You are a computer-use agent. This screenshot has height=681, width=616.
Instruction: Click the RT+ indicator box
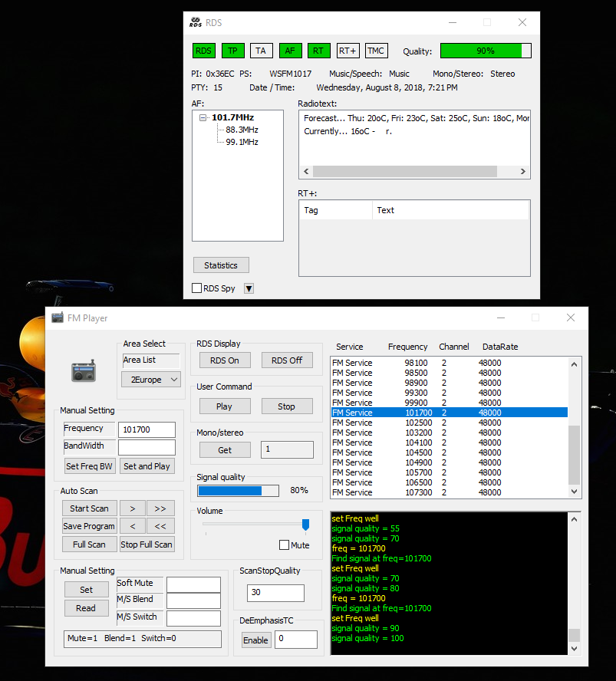[x=348, y=51]
